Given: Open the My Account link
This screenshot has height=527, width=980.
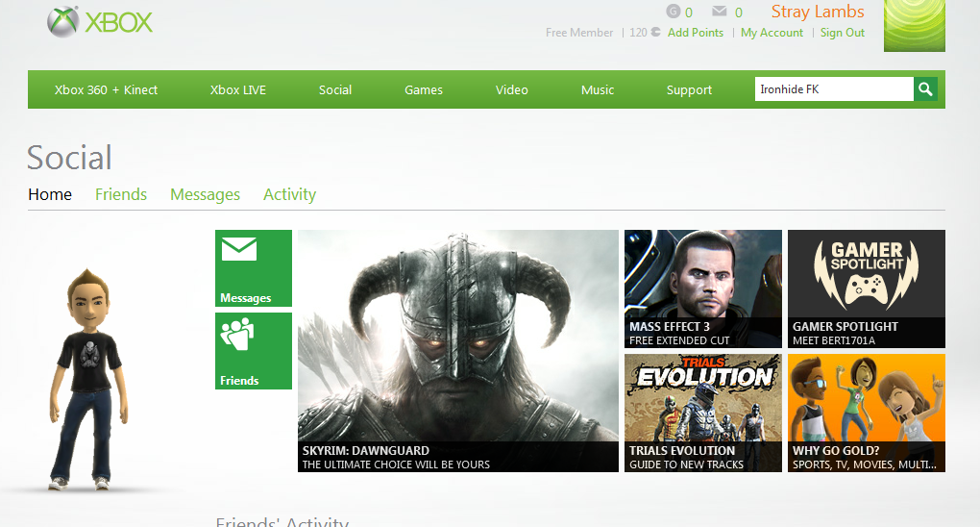Looking at the screenshot, I should pos(772,33).
